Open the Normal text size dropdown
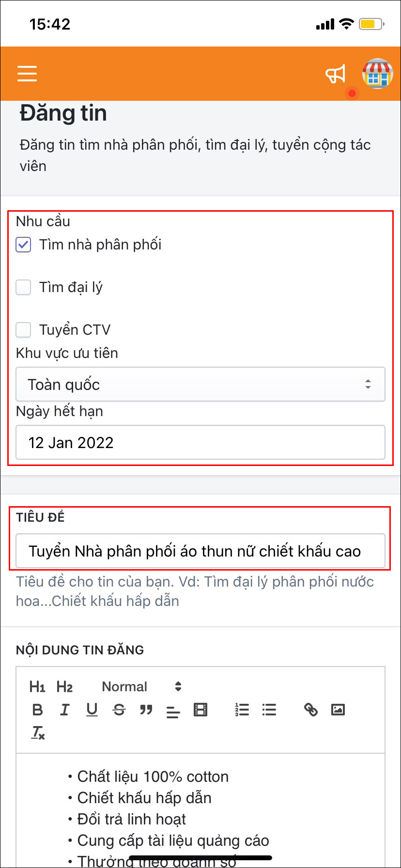This screenshot has height=868, width=401. (x=141, y=687)
